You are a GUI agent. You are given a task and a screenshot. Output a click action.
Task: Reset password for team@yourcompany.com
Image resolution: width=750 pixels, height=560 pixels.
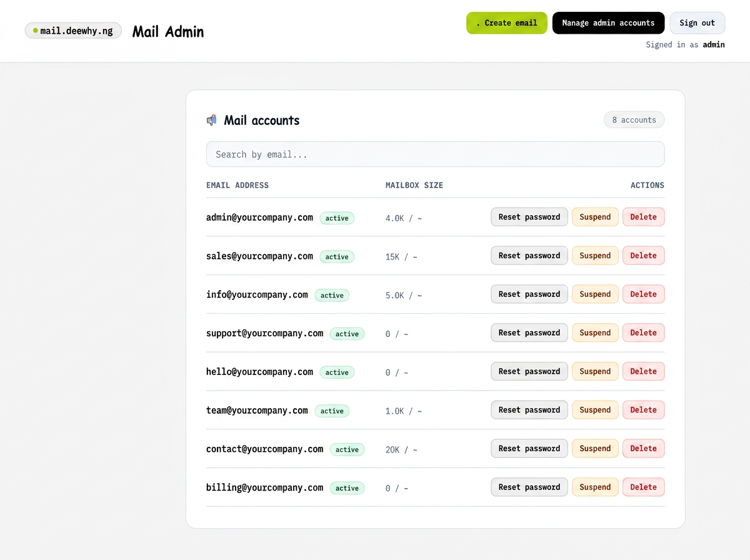coord(529,410)
